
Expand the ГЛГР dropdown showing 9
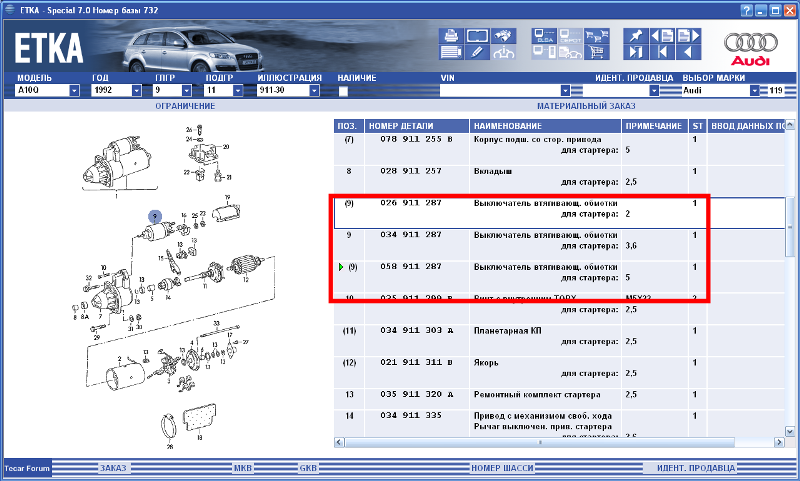point(187,91)
